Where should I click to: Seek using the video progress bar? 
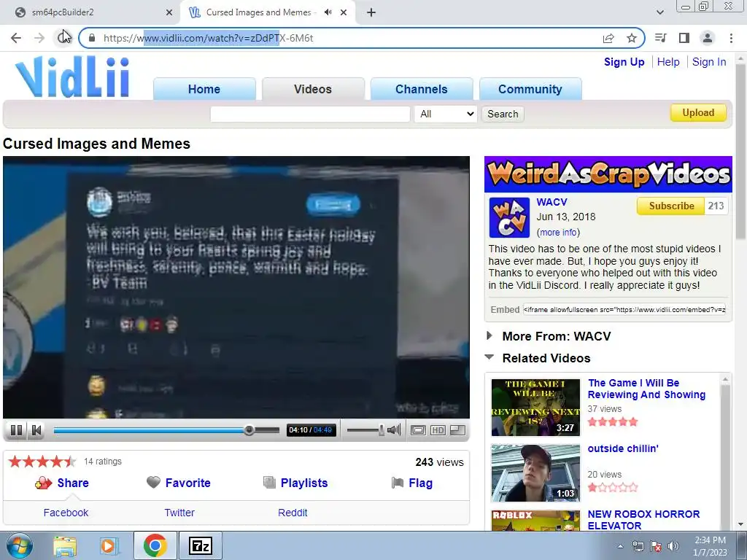(x=166, y=430)
